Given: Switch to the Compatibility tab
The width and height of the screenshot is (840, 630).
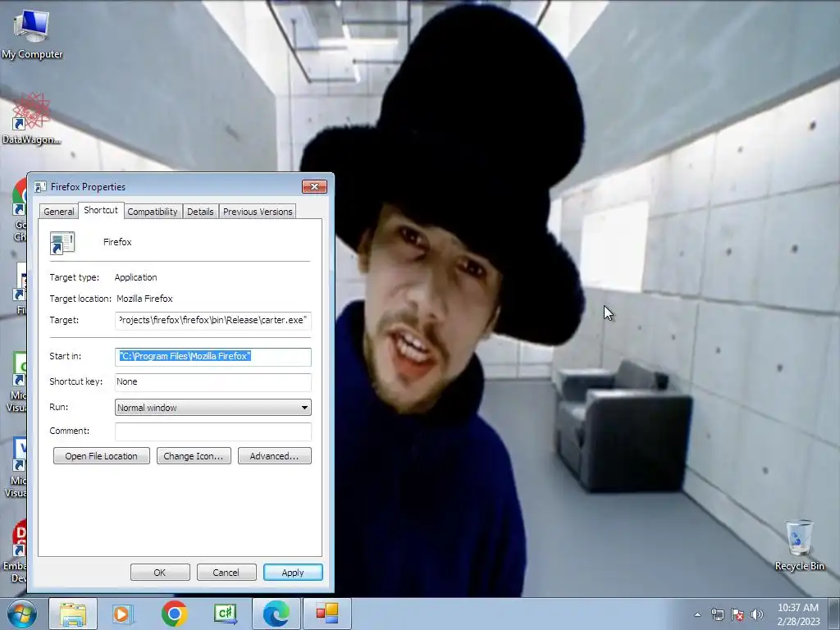Looking at the screenshot, I should click(x=152, y=212).
